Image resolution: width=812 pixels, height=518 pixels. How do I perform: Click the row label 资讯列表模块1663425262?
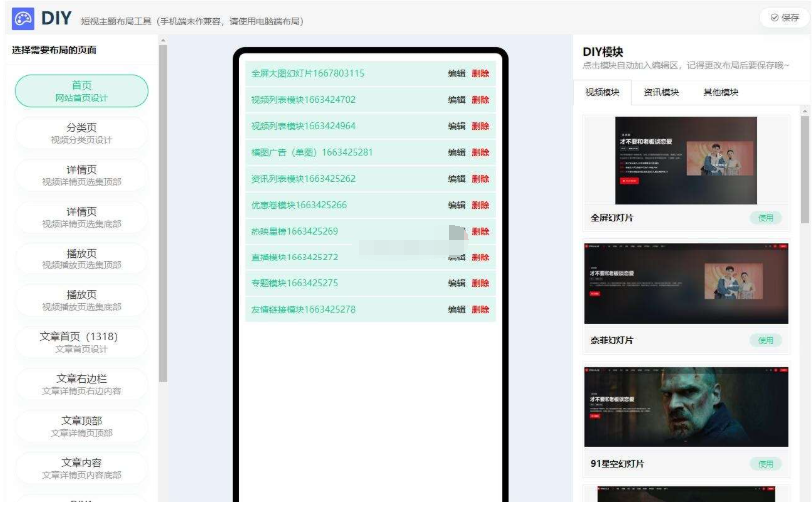[x=303, y=179]
